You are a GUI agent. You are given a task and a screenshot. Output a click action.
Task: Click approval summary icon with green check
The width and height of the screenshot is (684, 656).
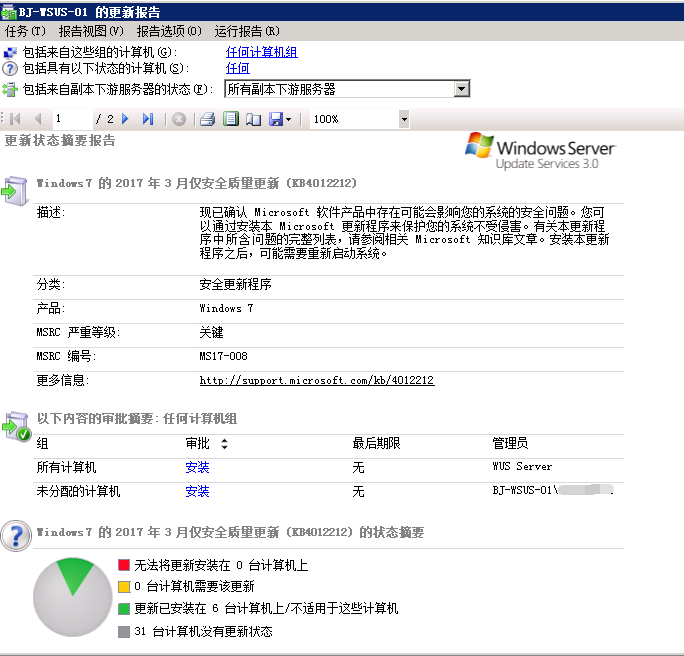pos(16,426)
